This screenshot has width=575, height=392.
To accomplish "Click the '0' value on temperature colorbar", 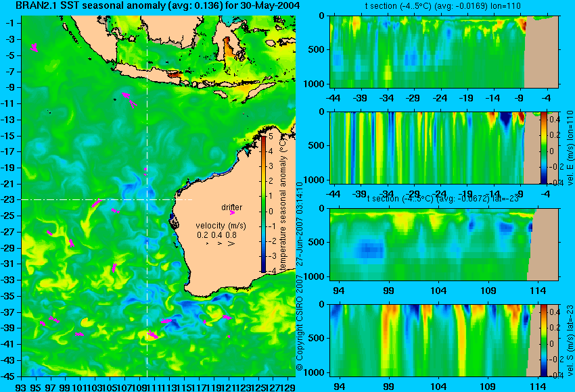I will [x=271, y=212].
